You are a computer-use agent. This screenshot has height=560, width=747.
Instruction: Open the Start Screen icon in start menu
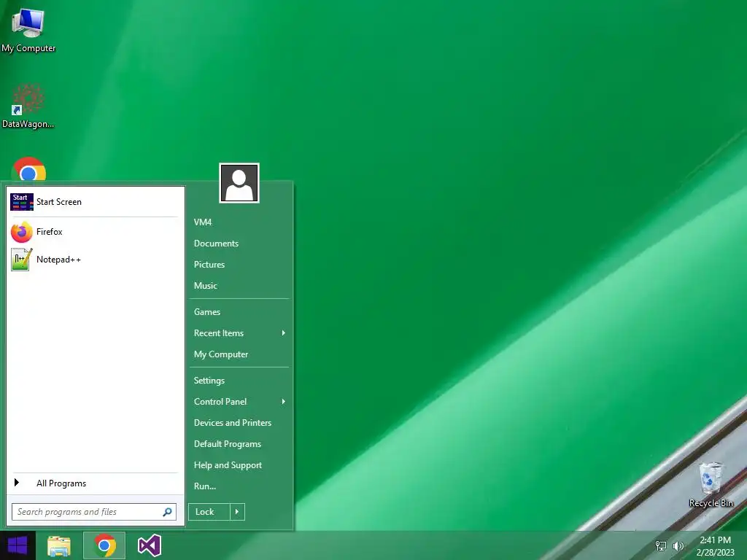21,202
